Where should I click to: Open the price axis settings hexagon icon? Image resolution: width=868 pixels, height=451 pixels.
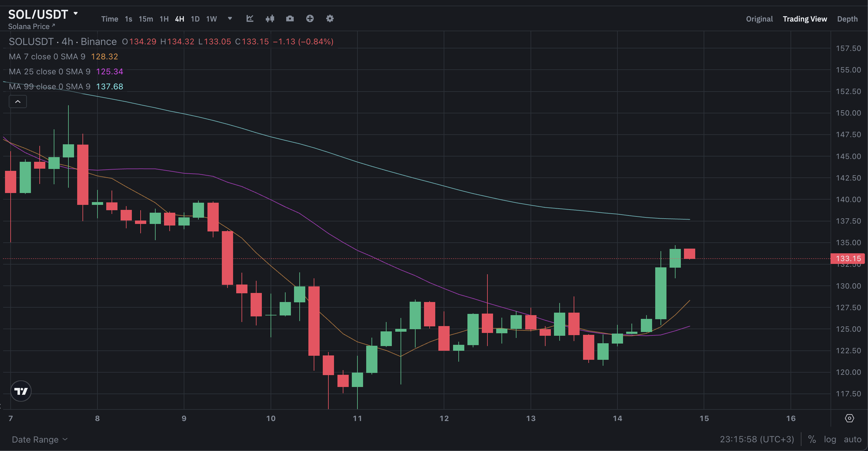(x=850, y=418)
